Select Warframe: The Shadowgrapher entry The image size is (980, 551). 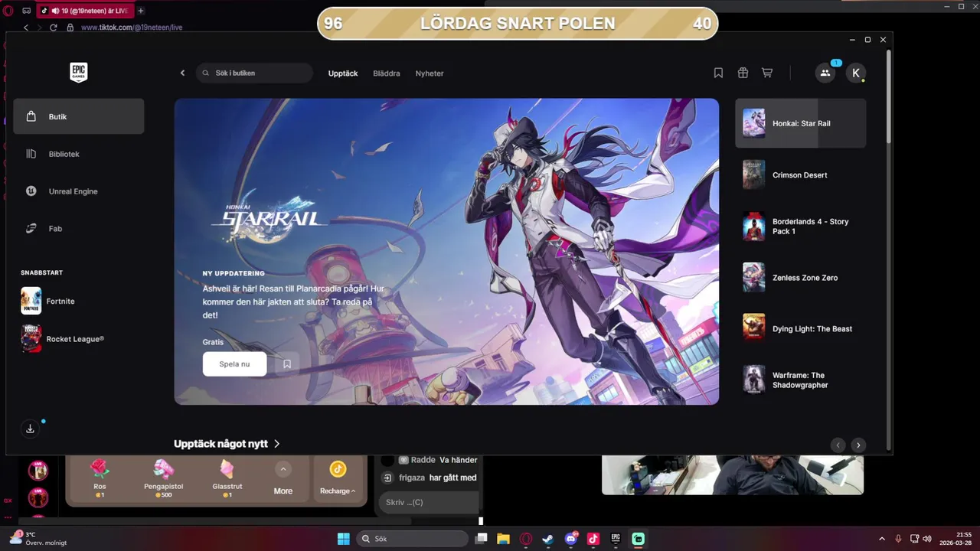coord(800,380)
